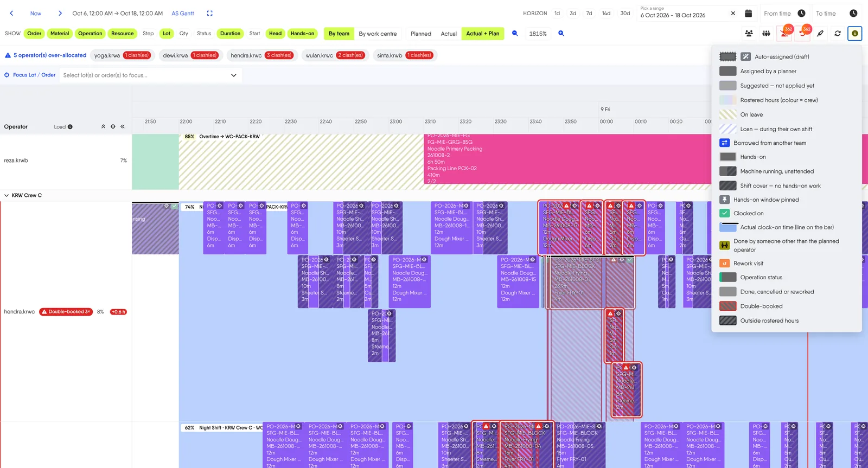Enable the Step show chip
This screenshot has height=468, width=868.
(x=148, y=34)
